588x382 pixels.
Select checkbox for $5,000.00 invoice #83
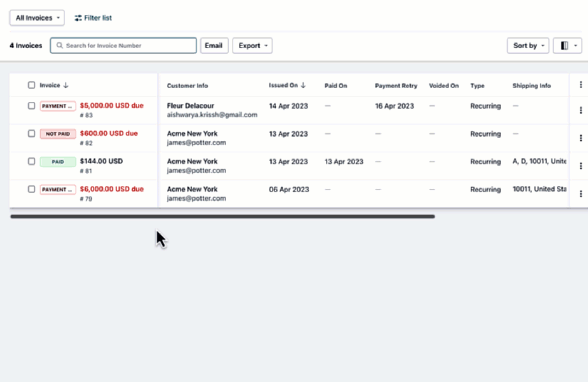[31, 106]
